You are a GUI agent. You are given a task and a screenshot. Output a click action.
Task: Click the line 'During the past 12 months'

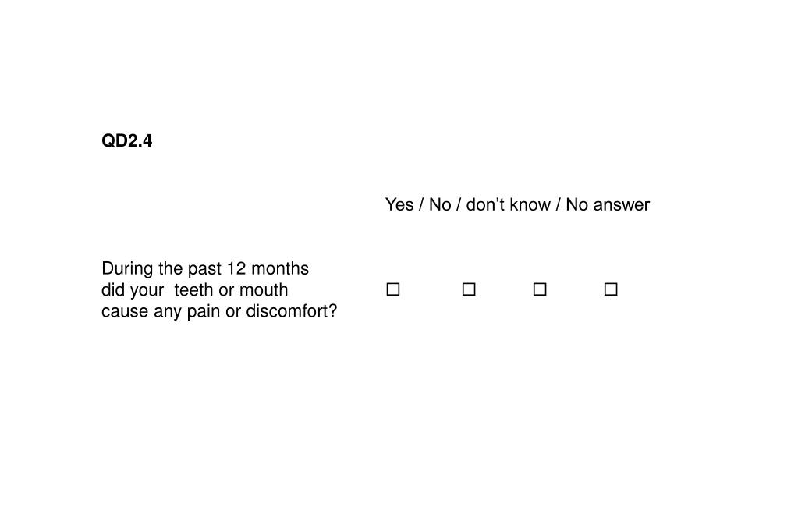(x=205, y=268)
